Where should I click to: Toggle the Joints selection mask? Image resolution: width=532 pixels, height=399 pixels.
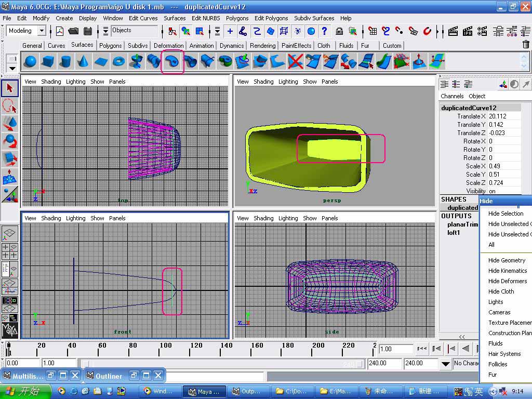pyautogui.click(x=243, y=32)
